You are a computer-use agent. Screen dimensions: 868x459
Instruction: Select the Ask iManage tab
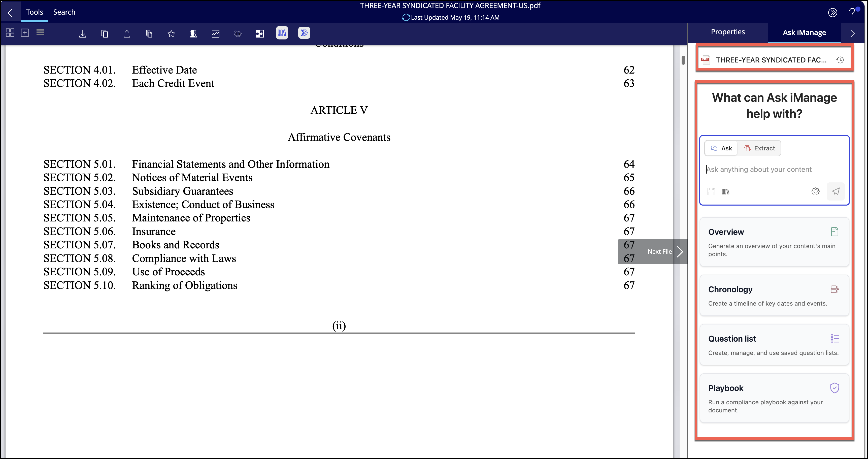(804, 33)
